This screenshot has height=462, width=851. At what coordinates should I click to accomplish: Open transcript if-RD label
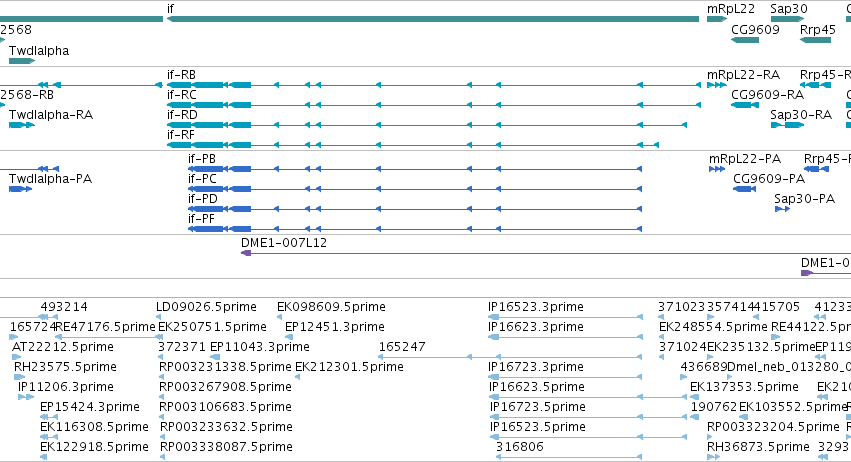182,115
